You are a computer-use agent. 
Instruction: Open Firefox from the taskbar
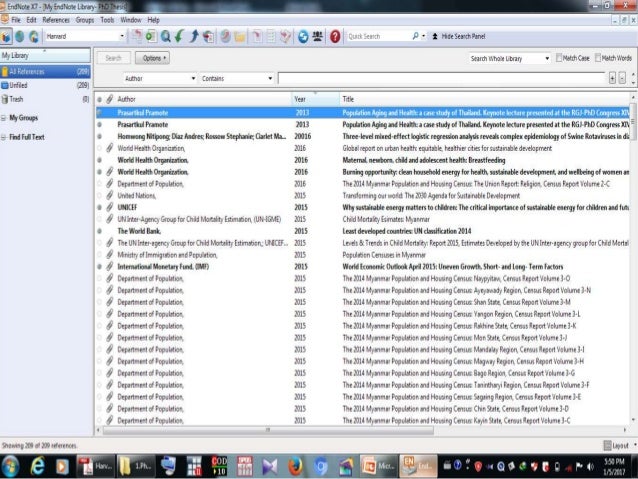295,466
